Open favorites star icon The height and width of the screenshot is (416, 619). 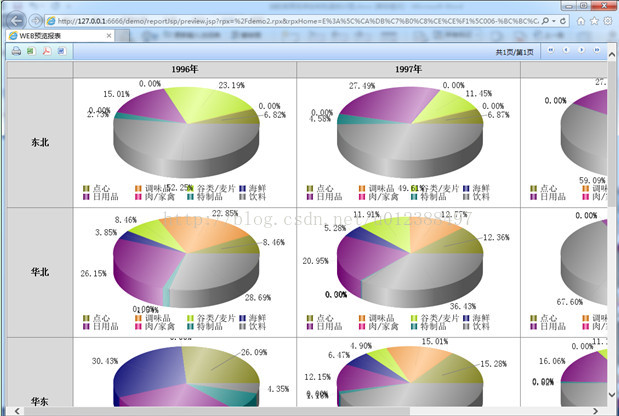[594, 21]
